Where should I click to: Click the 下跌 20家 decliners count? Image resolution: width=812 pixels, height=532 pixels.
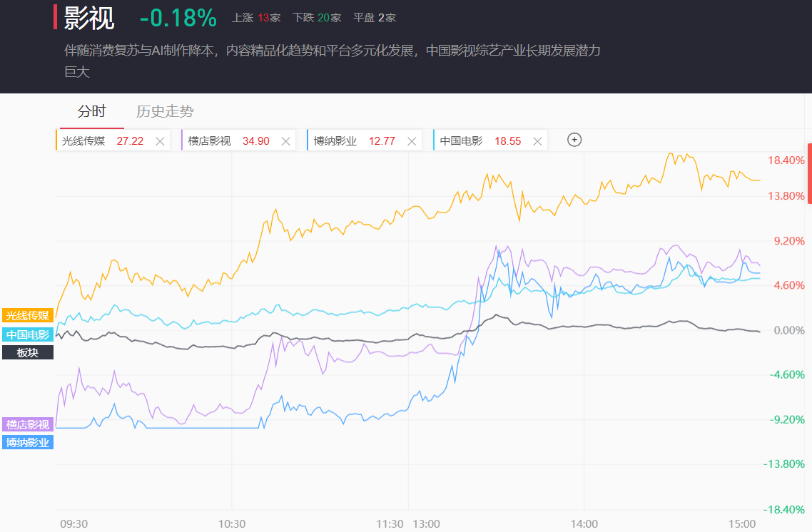coord(317,18)
